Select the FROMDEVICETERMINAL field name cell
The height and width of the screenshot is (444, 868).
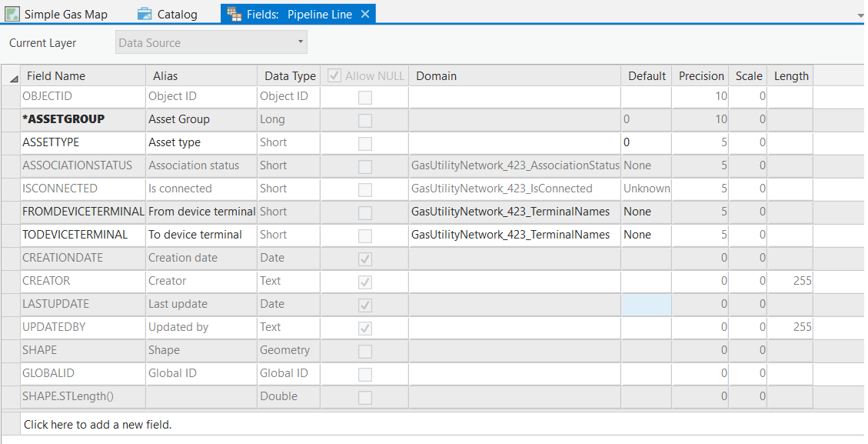83,212
